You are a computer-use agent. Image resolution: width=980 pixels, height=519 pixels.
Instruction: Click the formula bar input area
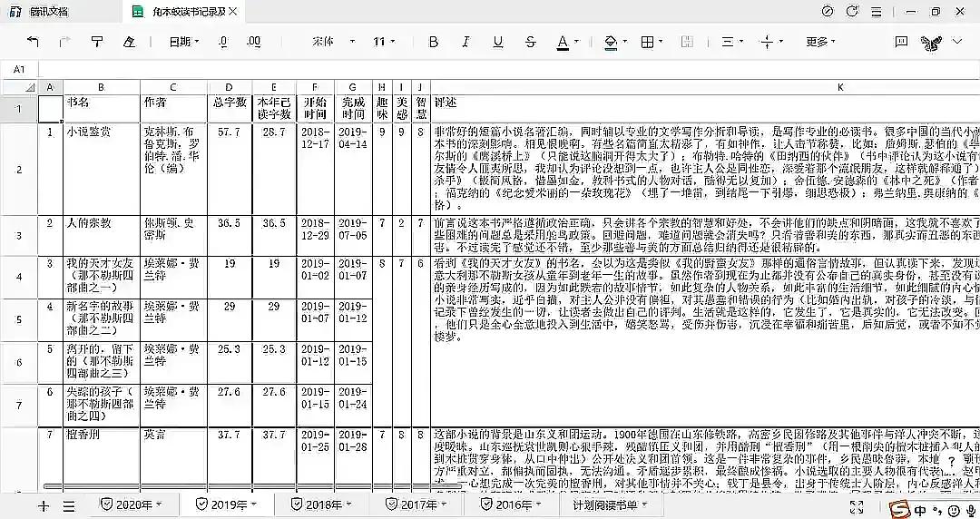click(x=509, y=69)
